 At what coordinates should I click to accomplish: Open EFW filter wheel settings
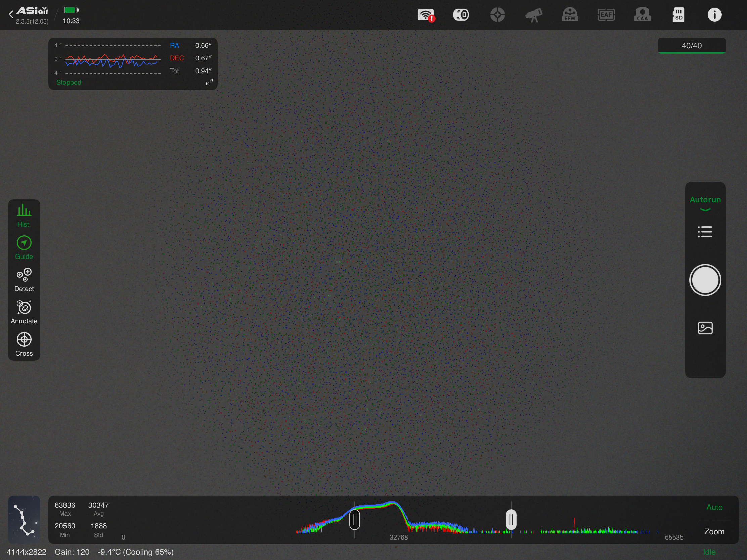(570, 15)
